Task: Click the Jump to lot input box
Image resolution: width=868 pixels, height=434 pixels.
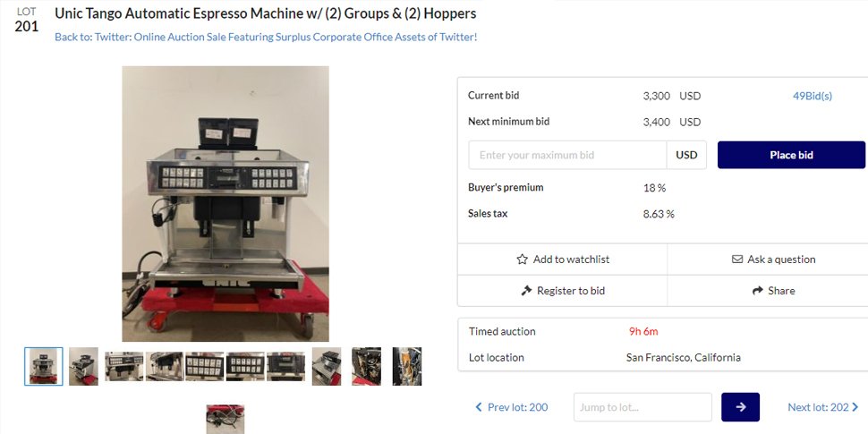Action: [x=642, y=407]
